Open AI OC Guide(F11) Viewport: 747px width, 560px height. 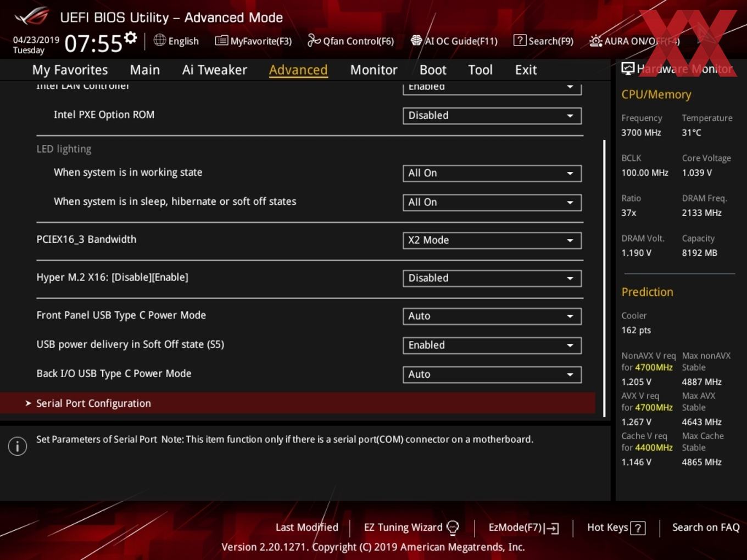click(454, 41)
